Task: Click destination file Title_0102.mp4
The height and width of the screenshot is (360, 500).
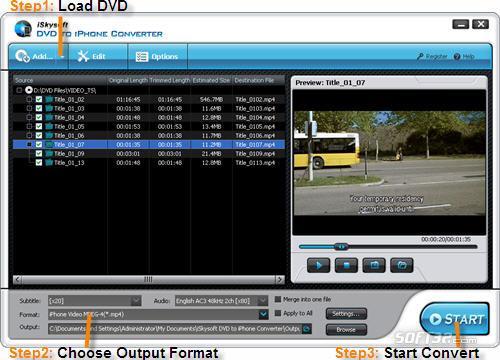Action: [255, 99]
